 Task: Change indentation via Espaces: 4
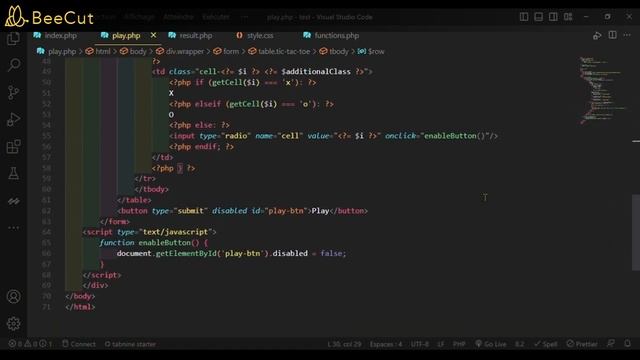[386, 344]
